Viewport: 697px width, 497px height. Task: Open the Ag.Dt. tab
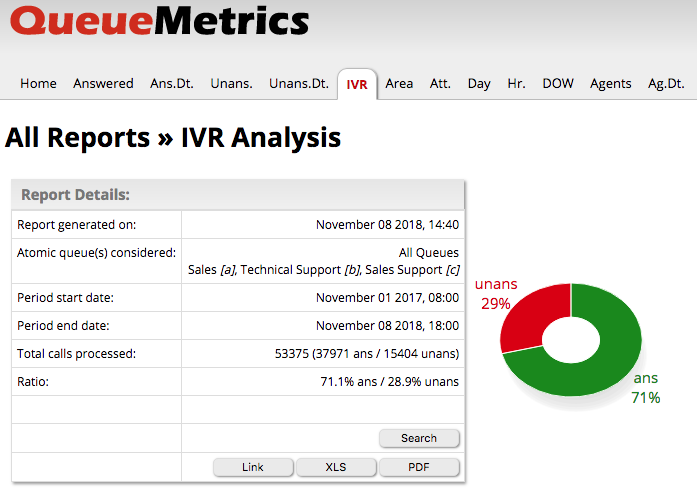point(666,84)
